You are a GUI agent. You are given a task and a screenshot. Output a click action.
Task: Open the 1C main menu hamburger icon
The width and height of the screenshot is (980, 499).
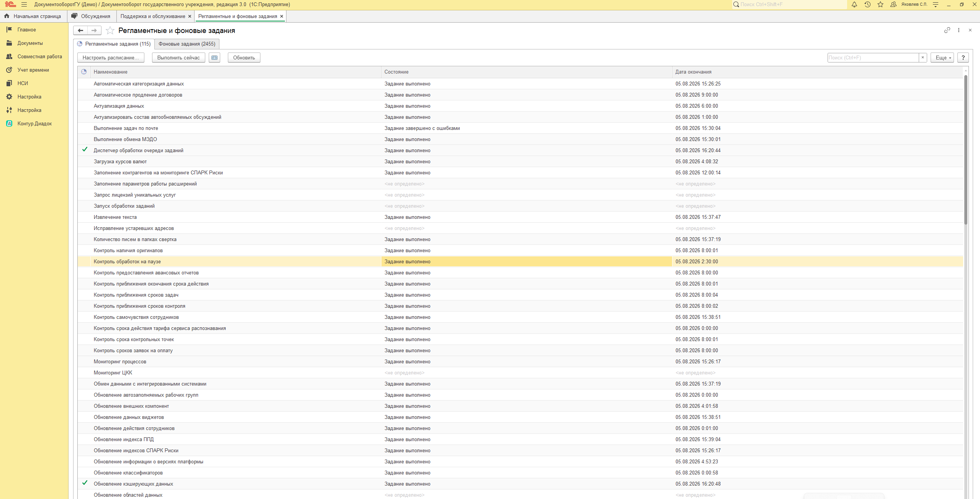[24, 5]
